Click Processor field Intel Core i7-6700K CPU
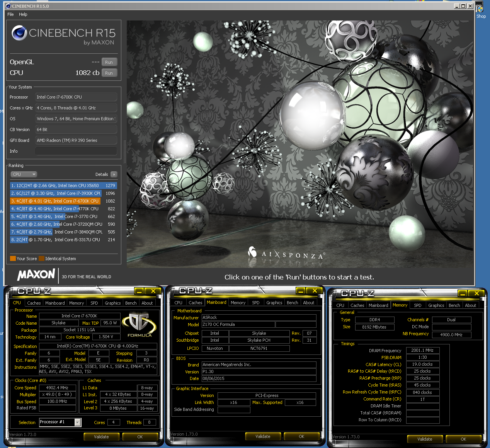Image resolution: width=490 pixels, height=448 pixels. 76,97
